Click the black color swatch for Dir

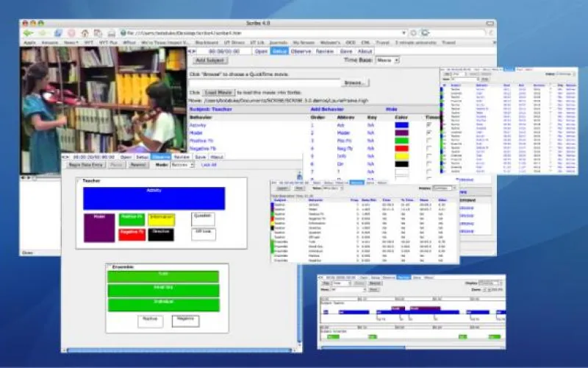pos(401,164)
